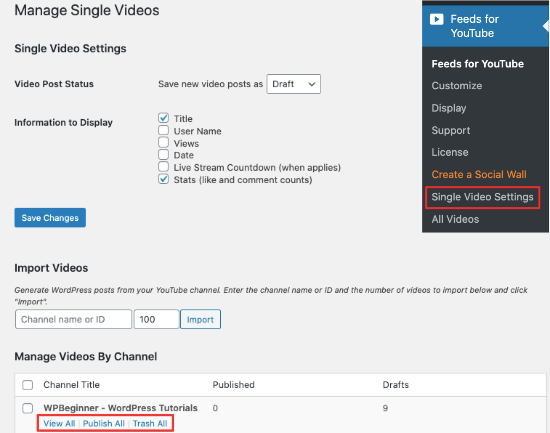This screenshot has width=550, height=433.
Task: Click the View All link
Action: pyautogui.click(x=59, y=424)
